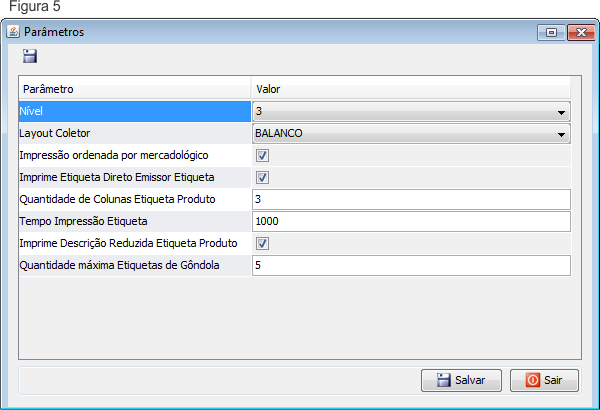This screenshot has height=410, width=600.
Task: Click the Java icon in the title bar
Action: coord(13,32)
